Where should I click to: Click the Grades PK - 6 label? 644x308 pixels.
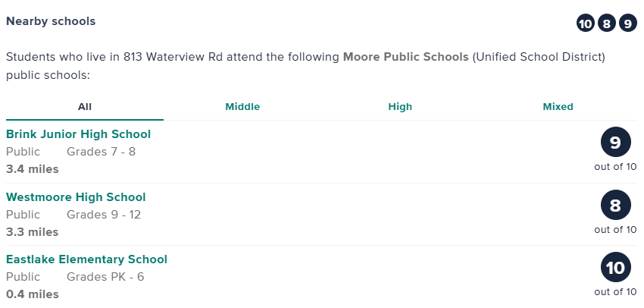(105, 277)
